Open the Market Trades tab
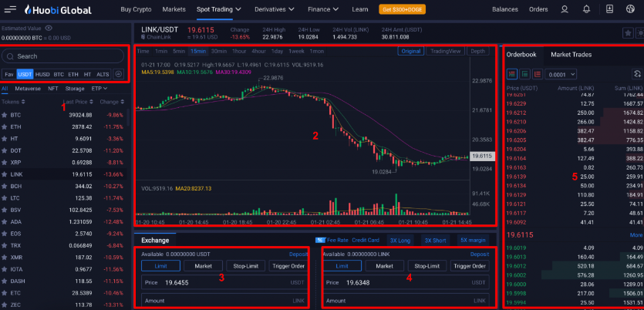Viewport: 644px width, 310px height. click(571, 55)
